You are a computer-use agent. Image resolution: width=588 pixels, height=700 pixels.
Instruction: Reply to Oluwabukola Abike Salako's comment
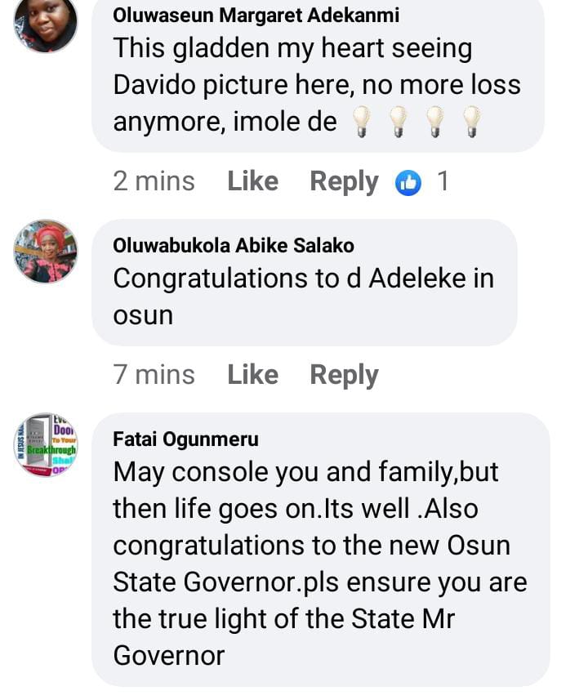[x=344, y=375]
